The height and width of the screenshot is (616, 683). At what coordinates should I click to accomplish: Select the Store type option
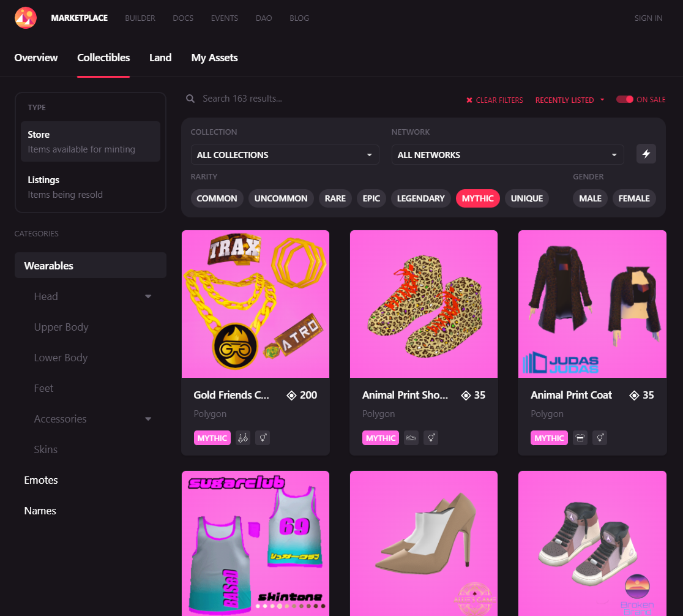[91, 141]
